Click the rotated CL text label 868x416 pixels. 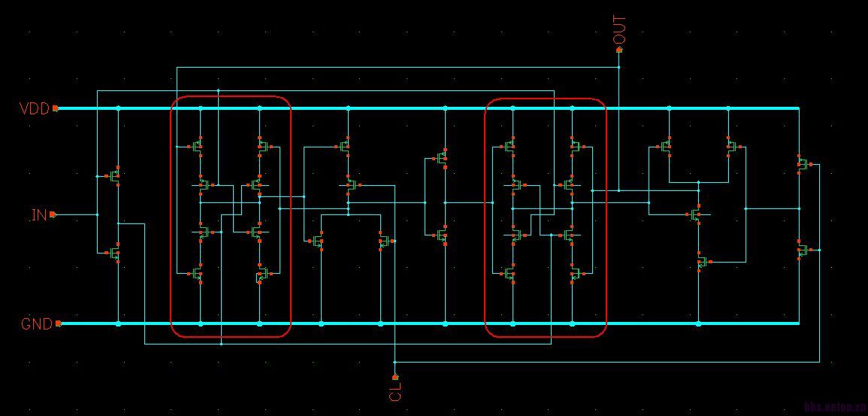396,391
